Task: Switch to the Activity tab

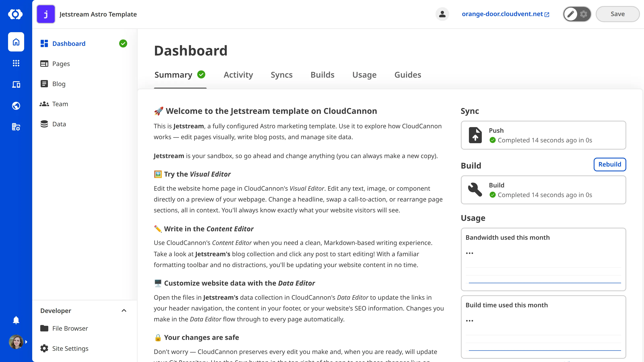Action: (x=238, y=75)
